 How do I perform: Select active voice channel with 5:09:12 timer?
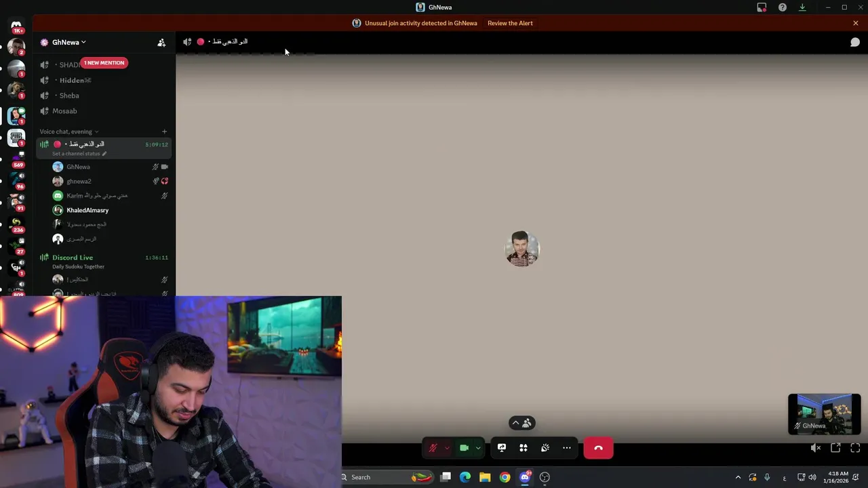point(103,148)
